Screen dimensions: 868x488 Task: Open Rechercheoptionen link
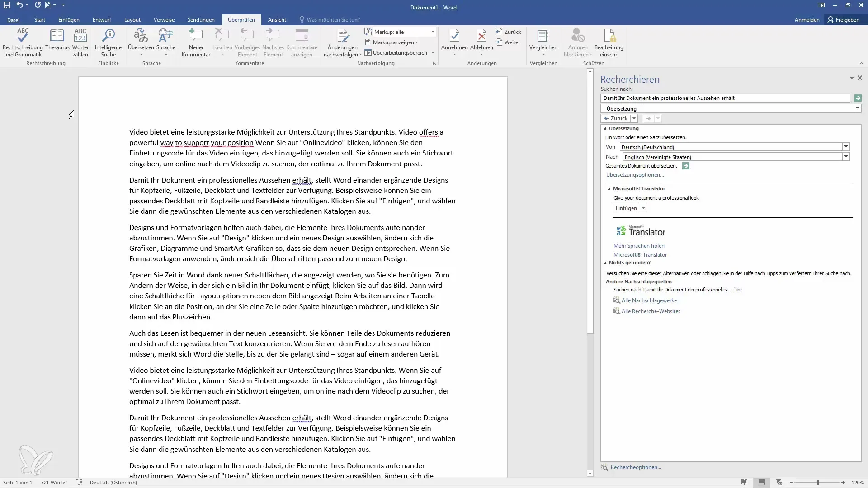coord(636,467)
